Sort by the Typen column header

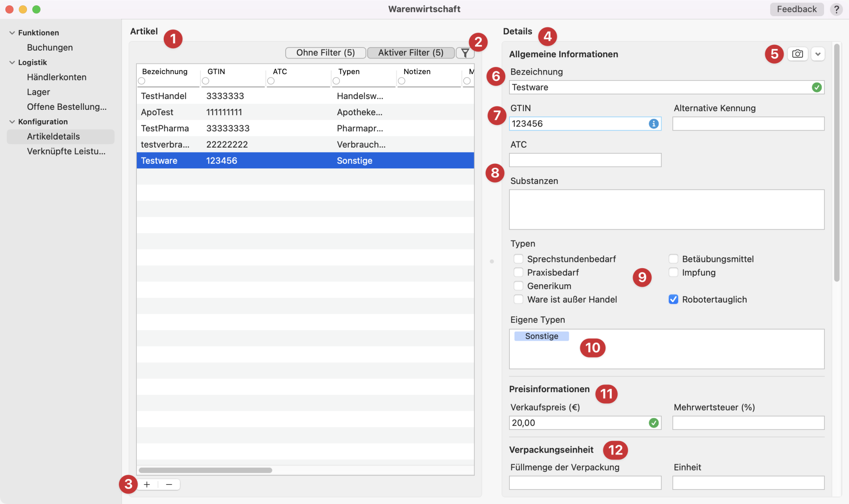coord(349,71)
